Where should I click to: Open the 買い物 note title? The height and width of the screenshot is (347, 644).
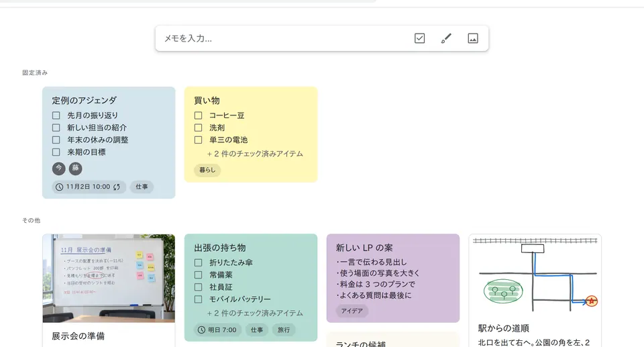[x=207, y=100]
